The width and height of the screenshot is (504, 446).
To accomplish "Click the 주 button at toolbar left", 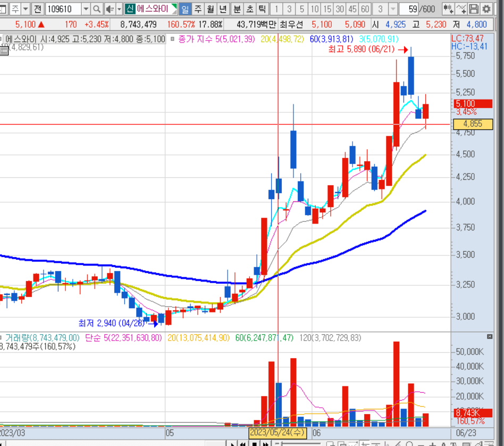I will pyautogui.click(x=15, y=9).
